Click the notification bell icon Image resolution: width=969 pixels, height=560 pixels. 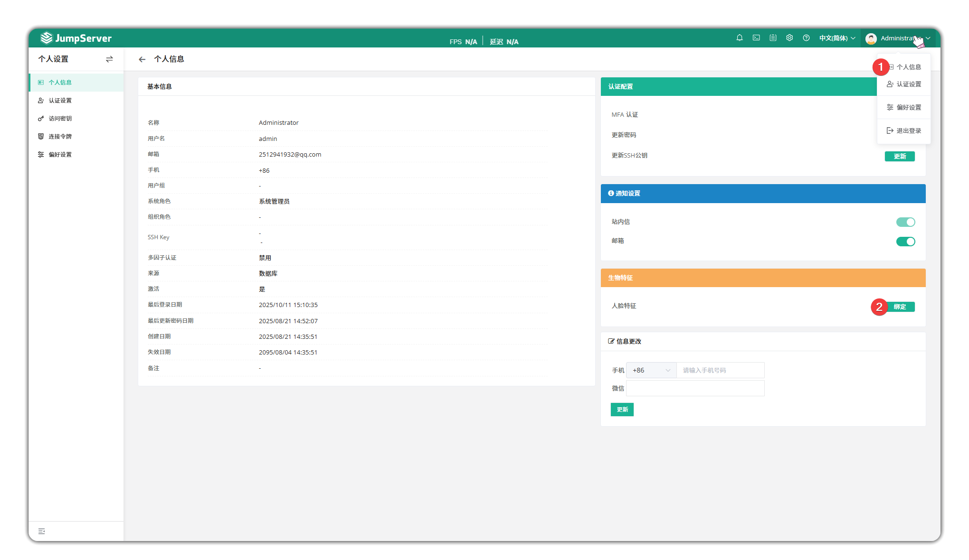(740, 38)
